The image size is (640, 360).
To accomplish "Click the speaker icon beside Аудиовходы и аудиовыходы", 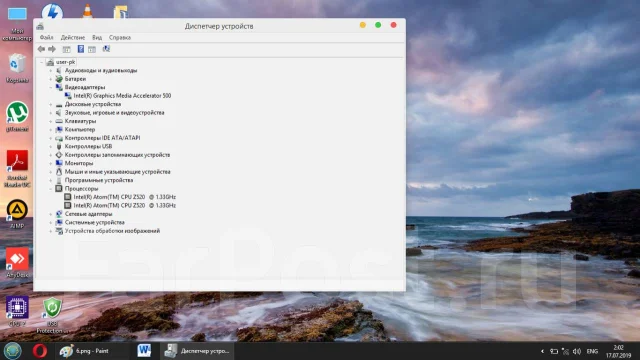I will coord(59,71).
